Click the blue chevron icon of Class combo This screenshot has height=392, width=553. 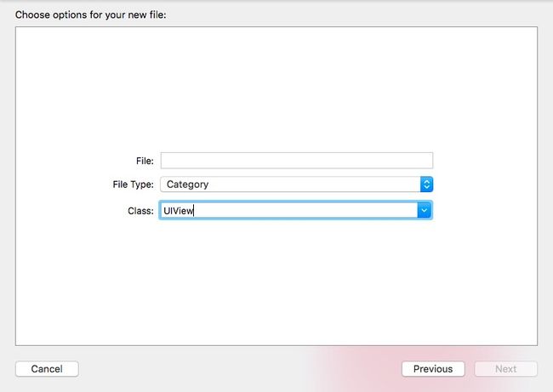tap(425, 210)
